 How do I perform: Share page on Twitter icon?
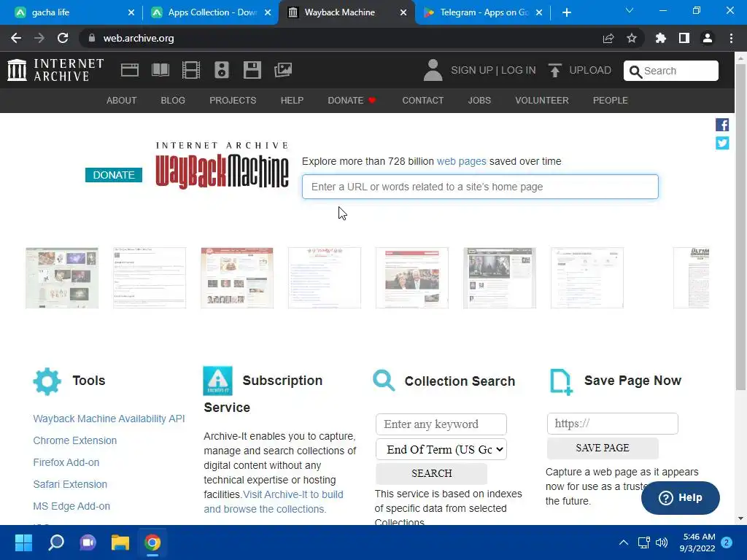722,143
